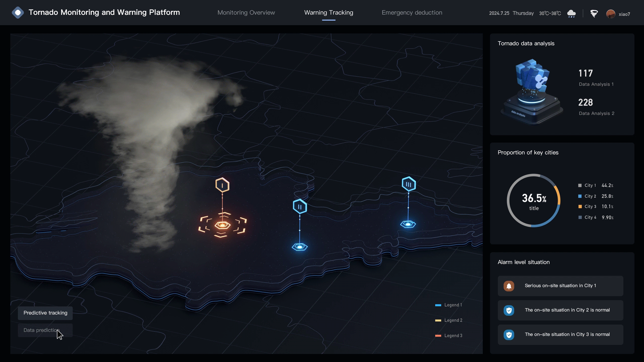The height and width of the screenshot is (362, 644).
Task: Click the platform diamond logo icon
Action: tap(18, 13)
